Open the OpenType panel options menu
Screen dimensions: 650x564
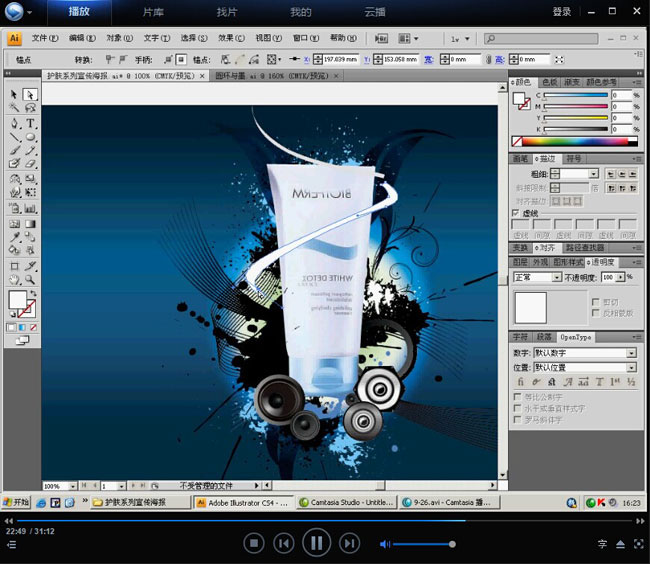coord(637,337)
